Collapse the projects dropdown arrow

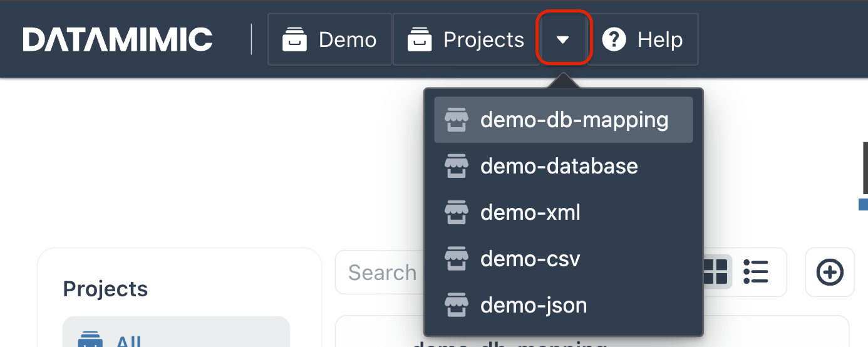563,39
